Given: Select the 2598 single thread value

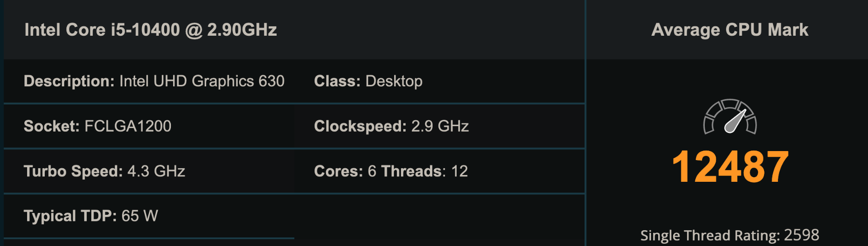Looking at the screenshot, I should tap(801, 235).
